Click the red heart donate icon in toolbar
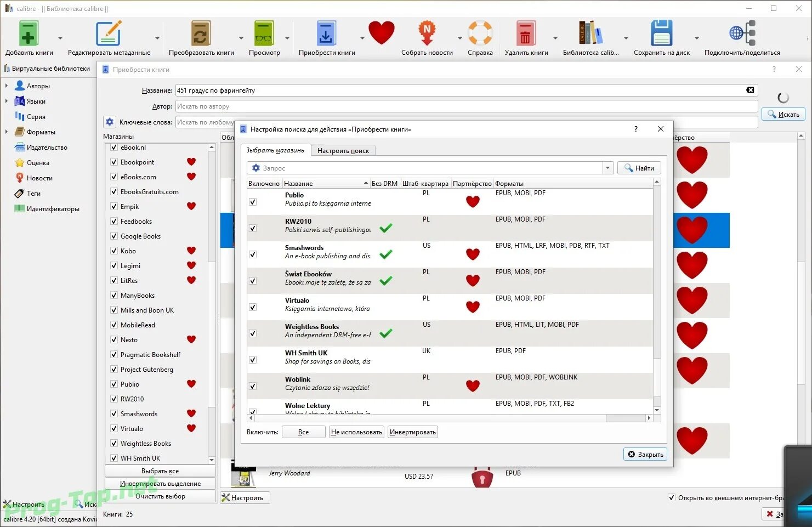Viewport: 812px width, 527px height. (x=382, y=32)
